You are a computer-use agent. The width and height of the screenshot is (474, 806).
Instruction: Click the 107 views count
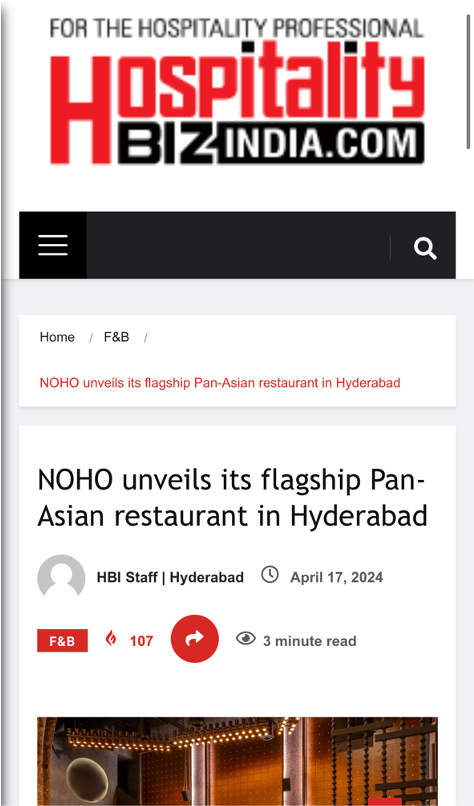coord(141,641)
